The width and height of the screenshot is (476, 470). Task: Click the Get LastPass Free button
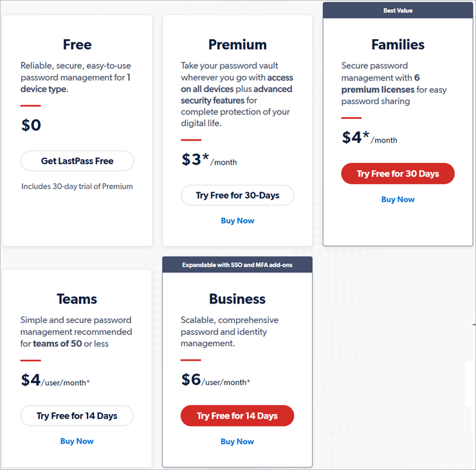coord(77,161)
